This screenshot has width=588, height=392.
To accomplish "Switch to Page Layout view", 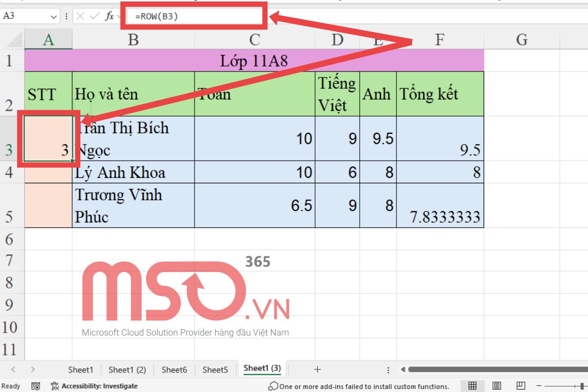I will point(497,386).
